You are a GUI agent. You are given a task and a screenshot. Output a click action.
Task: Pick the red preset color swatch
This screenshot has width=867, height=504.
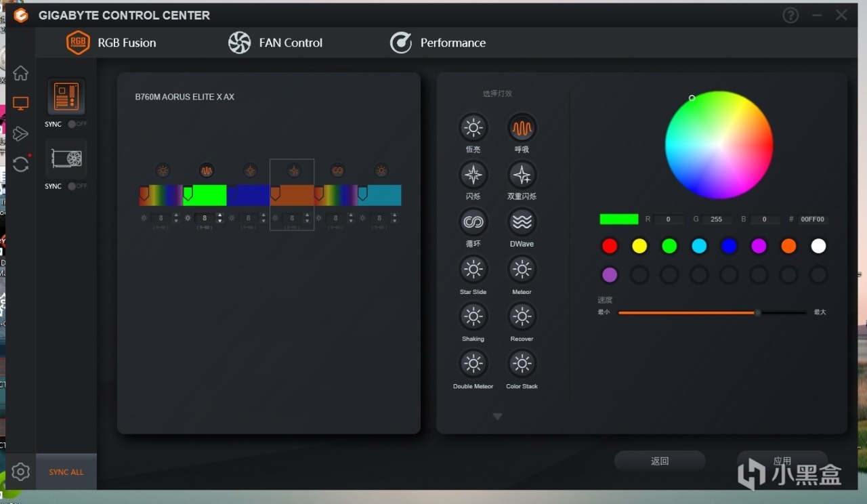[610, 246]
